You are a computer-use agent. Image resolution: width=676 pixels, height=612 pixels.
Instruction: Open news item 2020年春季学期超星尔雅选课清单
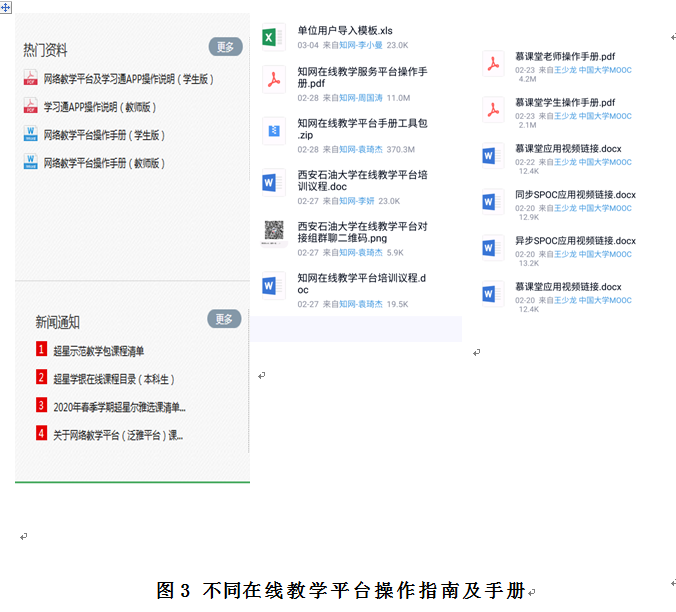pyautogui.click(x=119, y=407)
